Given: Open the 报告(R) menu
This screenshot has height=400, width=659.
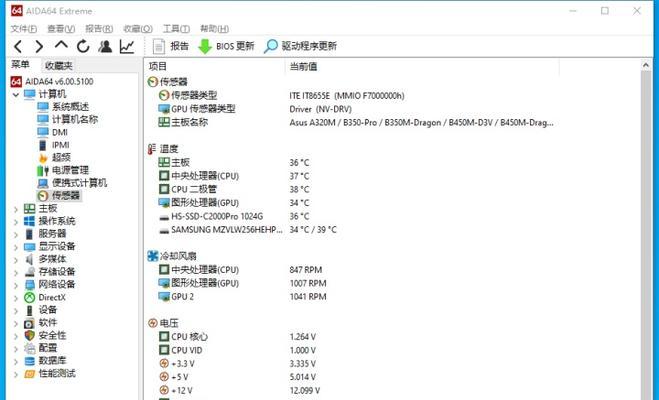Looking at the screenshot, I should pos(99,29).
